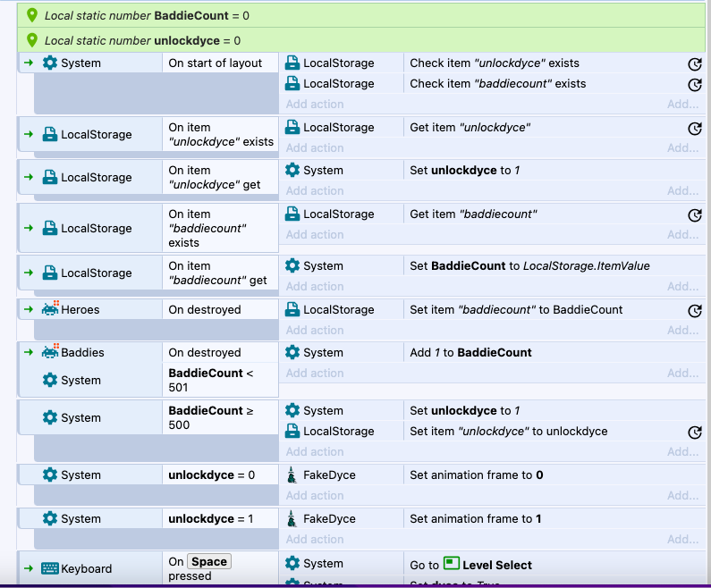Click Add action under Set animation frame to 0
The height and width of the screenshot is (588, 711).
[x=315, y=496]
